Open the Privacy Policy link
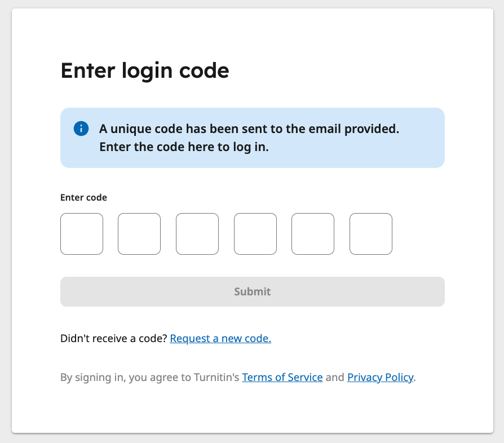Image resolution: width=504 pixels, height=443 pixels. coord(380,377)
